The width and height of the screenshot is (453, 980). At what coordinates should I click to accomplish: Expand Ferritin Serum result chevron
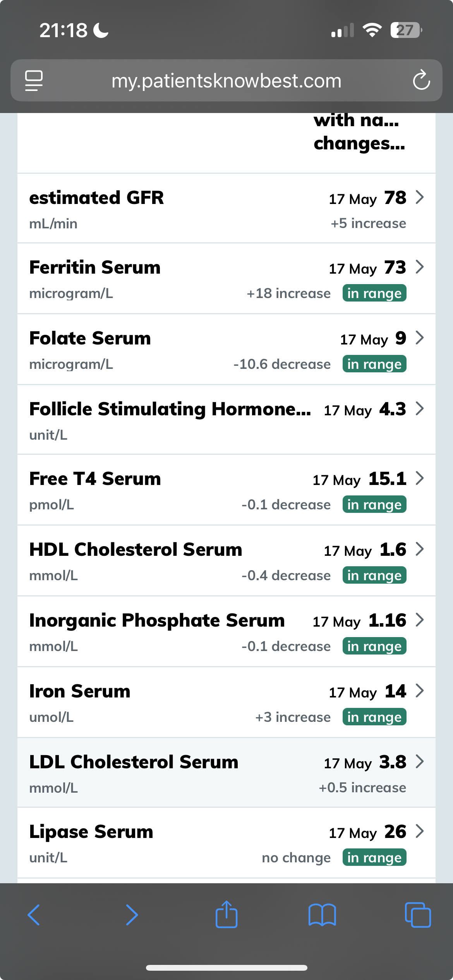pyautogui.click(x=420, y=267)
